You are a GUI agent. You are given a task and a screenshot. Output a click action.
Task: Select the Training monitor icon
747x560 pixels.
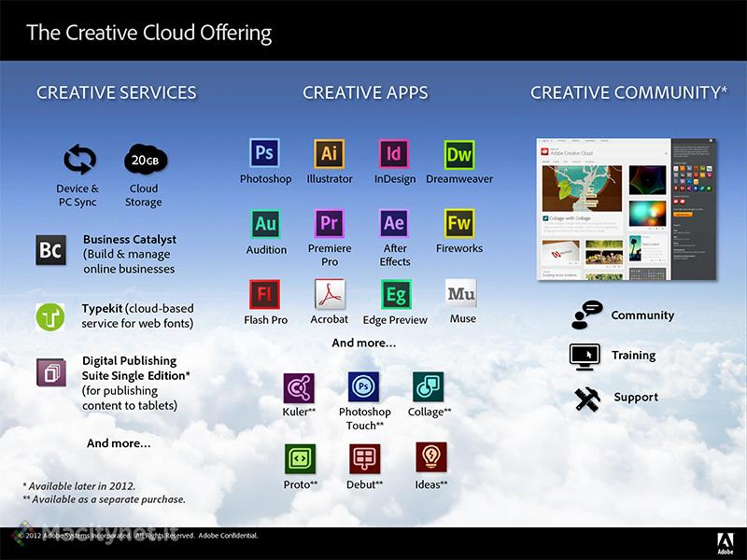pos(585,357)
